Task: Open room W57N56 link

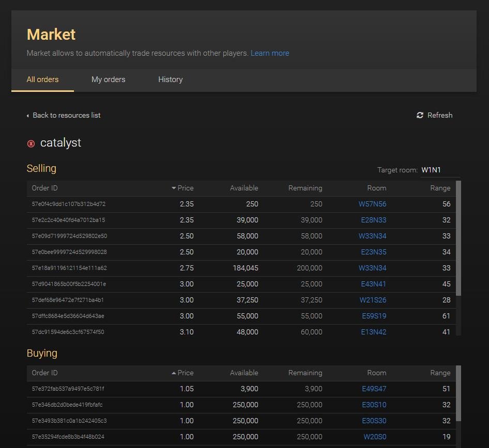Action: pyautogui.click(x=372, y=204)
